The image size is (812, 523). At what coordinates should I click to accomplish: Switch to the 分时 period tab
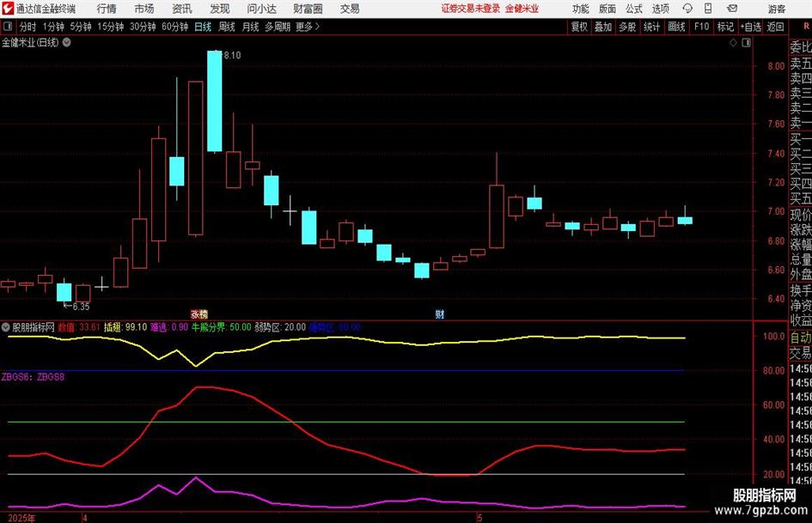28,27
